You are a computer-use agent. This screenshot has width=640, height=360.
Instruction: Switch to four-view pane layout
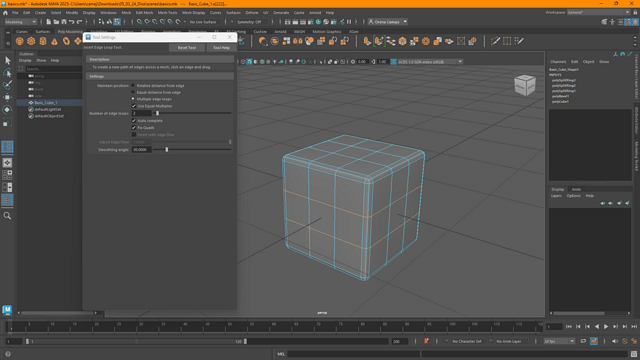click(7, 175)
